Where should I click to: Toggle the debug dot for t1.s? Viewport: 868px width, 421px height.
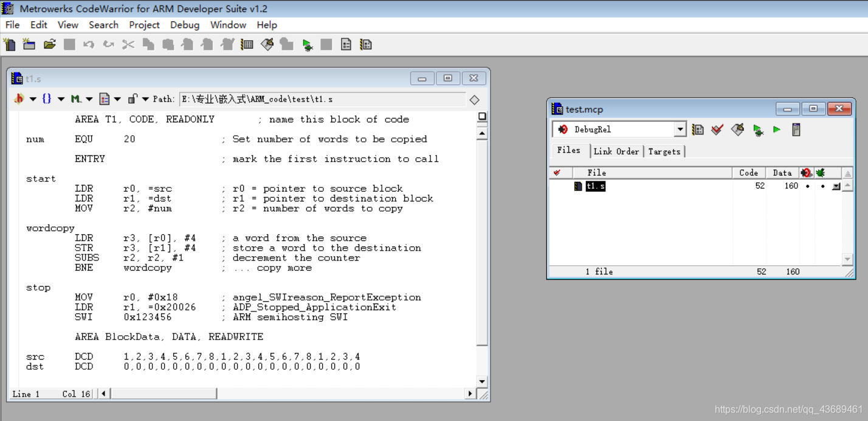[822, 186]
